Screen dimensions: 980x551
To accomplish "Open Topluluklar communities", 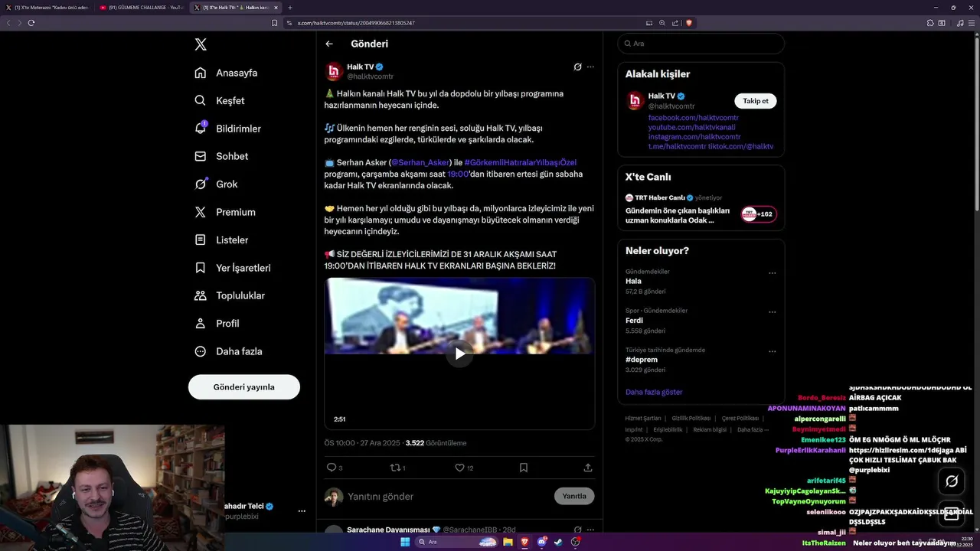I will pyautogui.click(x=230, y=295).
